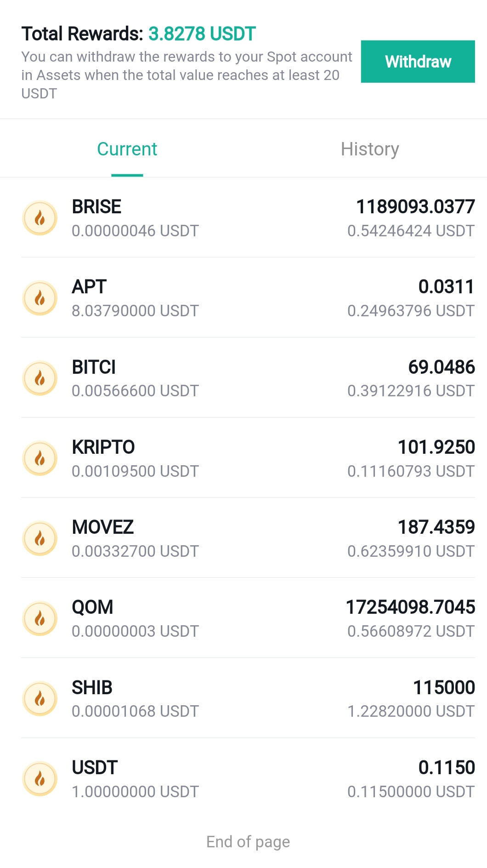The width and height of the screenshot is (487, 868).
Task: Tap the KRIPTO flame coin icon
Action: pyautogui.click(x=40, y=458)
